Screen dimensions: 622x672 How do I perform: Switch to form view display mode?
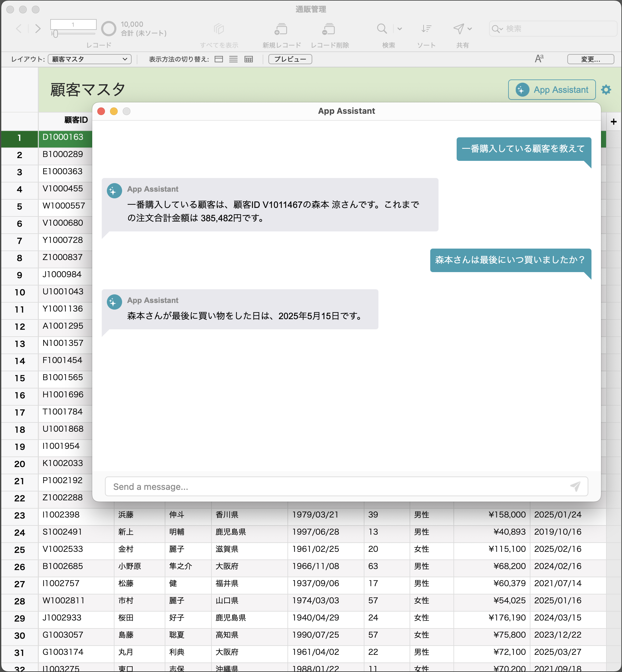(x=219, y=59)
